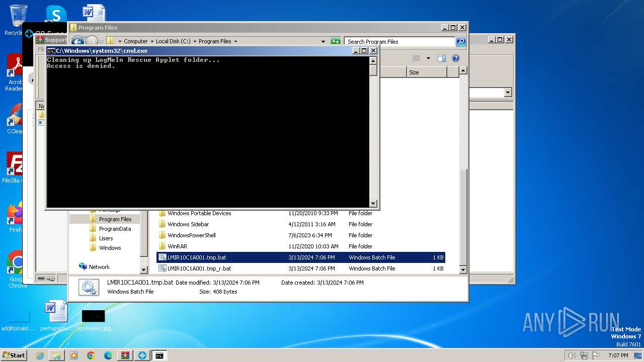Click the 7:07 PM taskbar clock
The width and height of the screenshot is (644, 362).
(x=618, y=355)
